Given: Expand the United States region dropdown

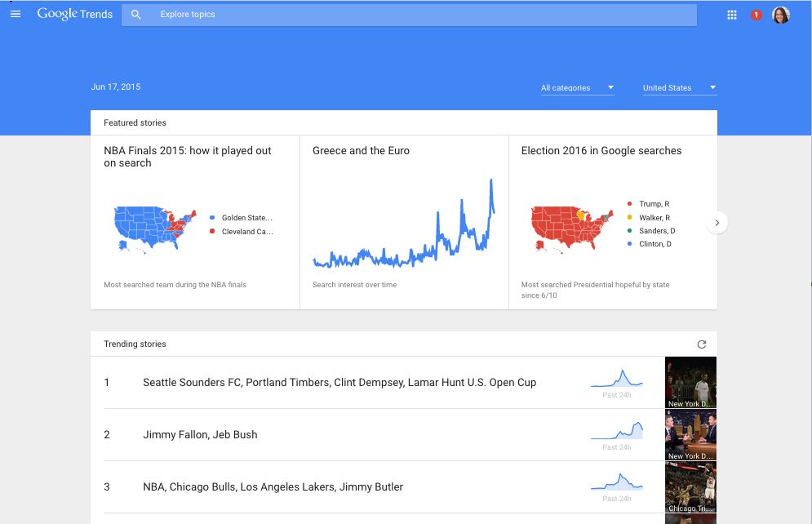Looking at the screenshot, I should [x=680, y=88].
